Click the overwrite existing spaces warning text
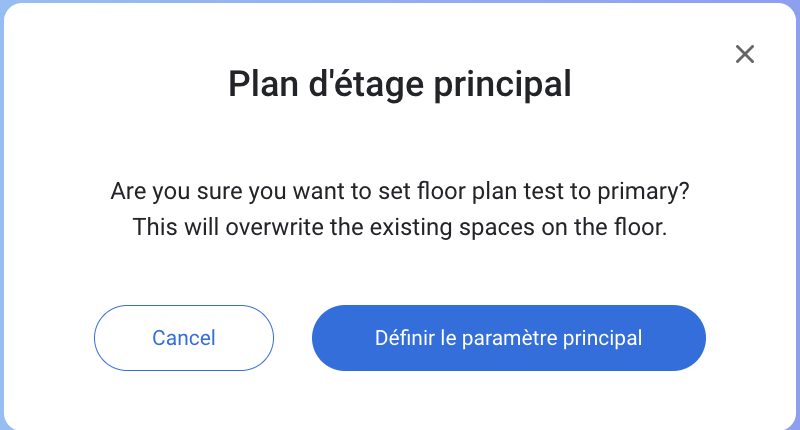Screen dimensions: 800x430 click(x=400, y=227)
